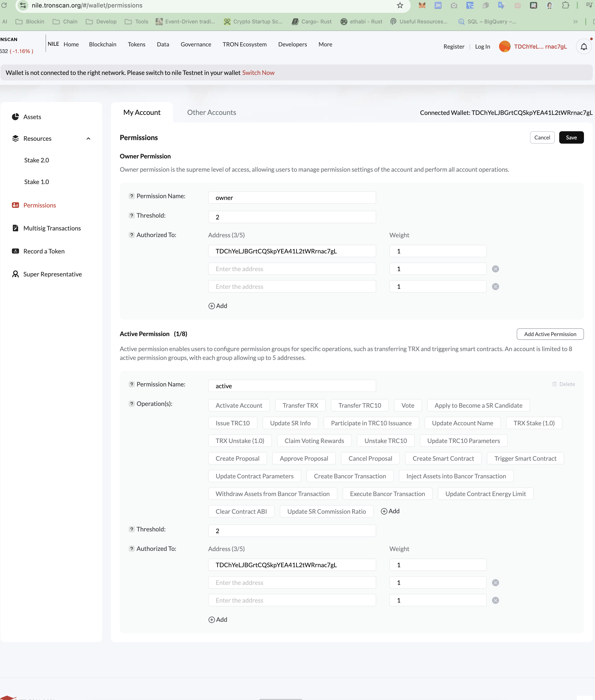Delete the active permission group
Image resolution: width=595 pixels, height=700 pixels.
tap(563, 384)
